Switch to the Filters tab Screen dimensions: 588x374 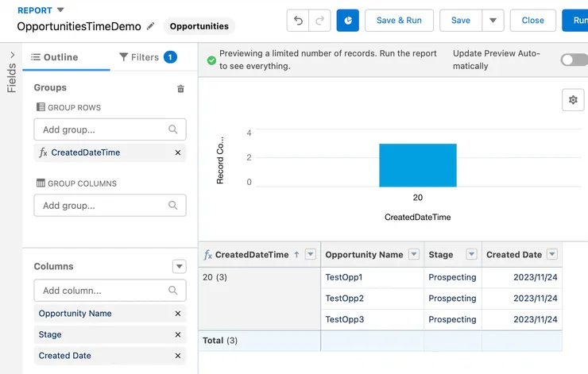(146, 57)
